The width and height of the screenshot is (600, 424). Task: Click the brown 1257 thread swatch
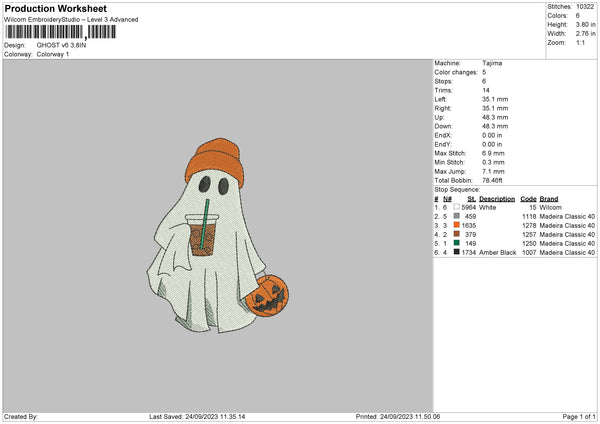pyautogui.click(x=456, y=234)
